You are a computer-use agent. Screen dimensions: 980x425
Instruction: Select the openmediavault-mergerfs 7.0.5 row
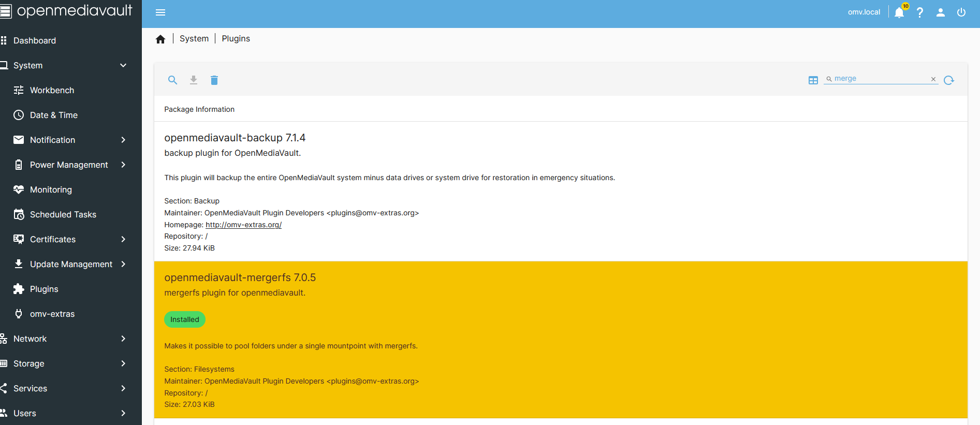click(561, 340)
